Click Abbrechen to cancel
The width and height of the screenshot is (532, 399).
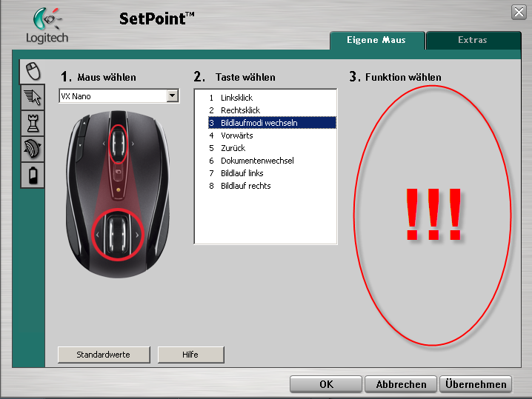tap(401, 384)
